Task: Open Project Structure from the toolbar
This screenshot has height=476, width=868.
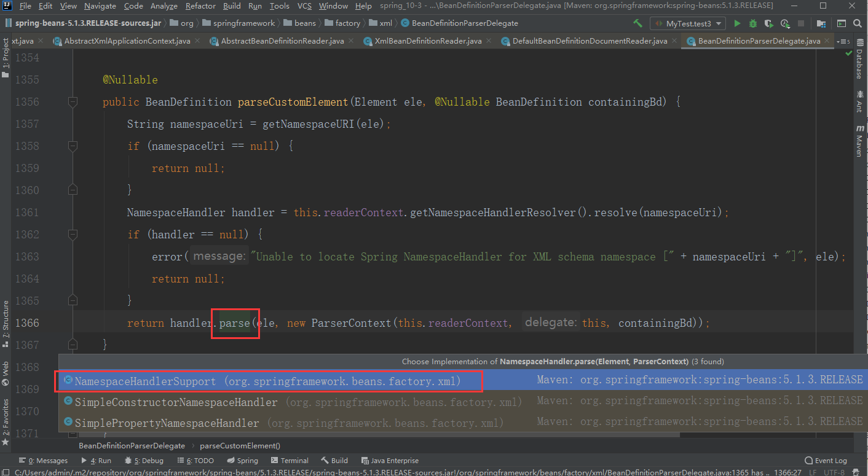Action: 821,23
